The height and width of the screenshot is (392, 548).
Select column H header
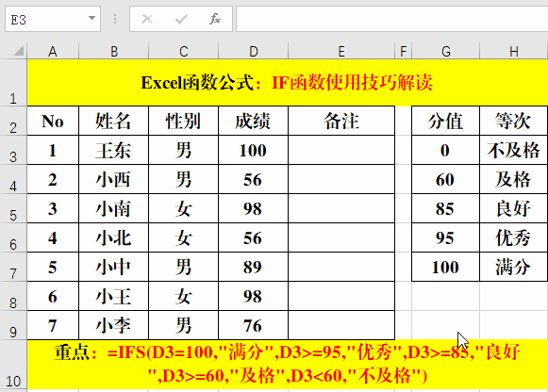[x=514, y=51]
